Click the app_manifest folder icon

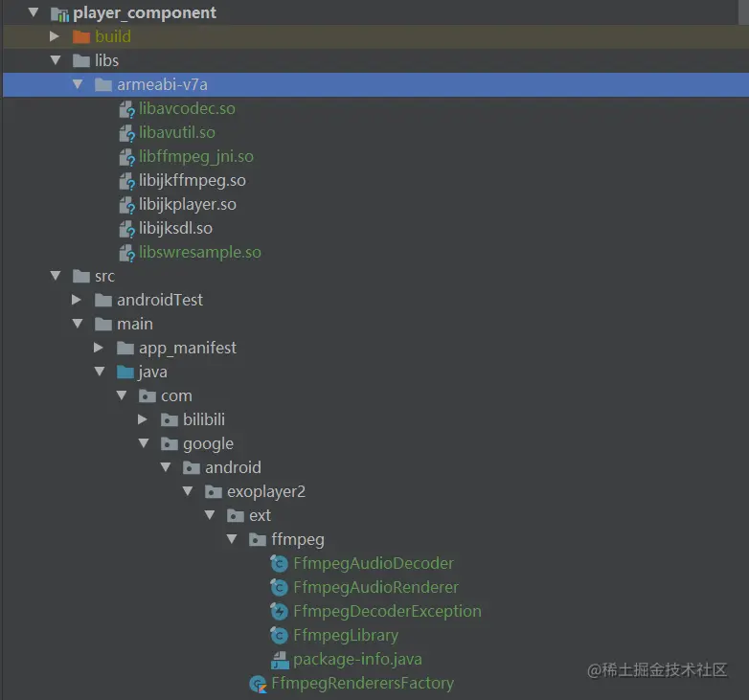coord(125,349)
